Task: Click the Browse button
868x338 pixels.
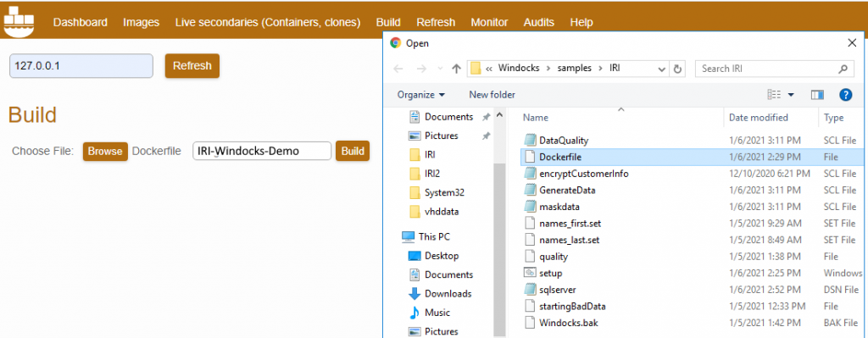Action: tap(105, 151)
